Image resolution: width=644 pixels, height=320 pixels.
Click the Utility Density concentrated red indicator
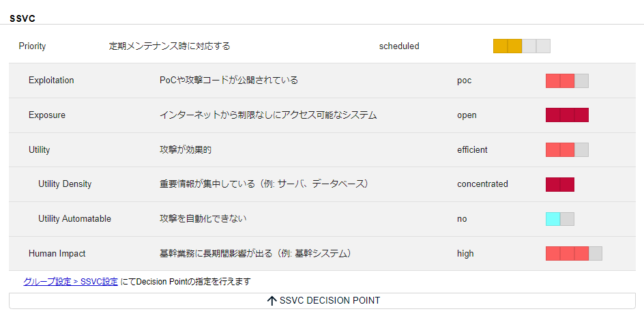point(559,184)
